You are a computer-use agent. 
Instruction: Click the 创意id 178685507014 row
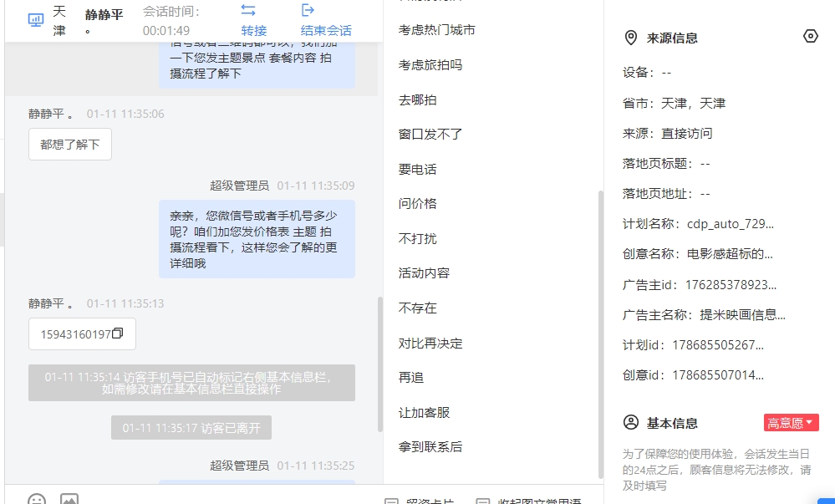(x=694, y=375)
